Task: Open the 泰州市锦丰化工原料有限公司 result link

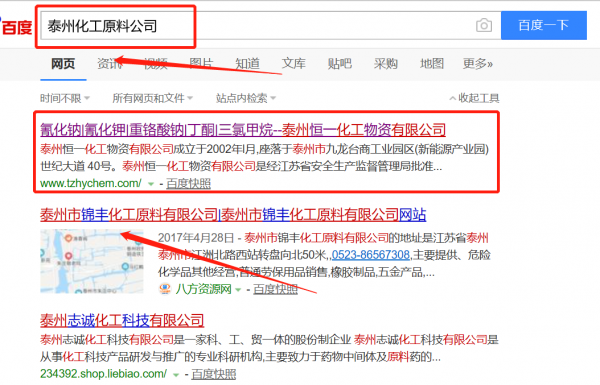Action: coord(233,215)
